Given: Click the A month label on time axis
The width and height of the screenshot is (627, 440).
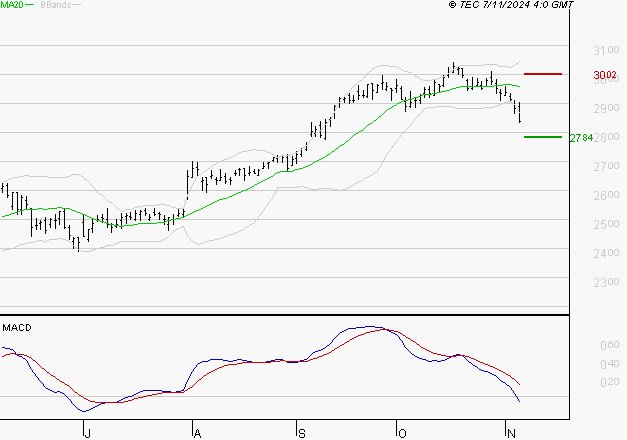Looking at the screenshot, I should (x=197, y=433).
